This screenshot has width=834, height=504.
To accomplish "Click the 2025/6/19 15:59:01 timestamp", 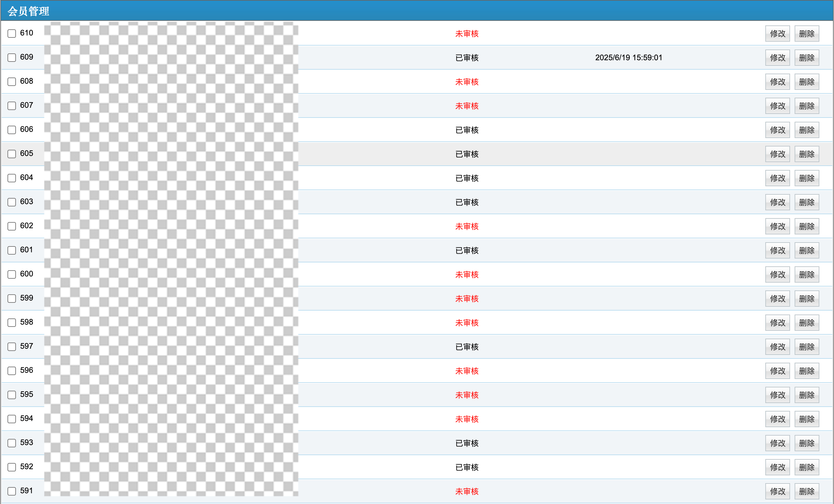I will click(x=628, y=58).
